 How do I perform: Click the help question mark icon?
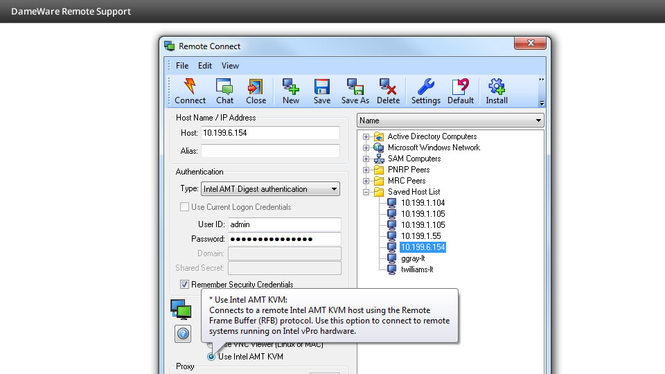click(183, 334)
